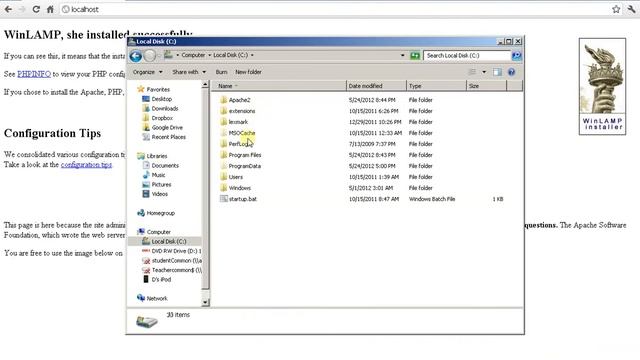
Task: Click the WinLAMP installer torch image
Action: (602, 86)
